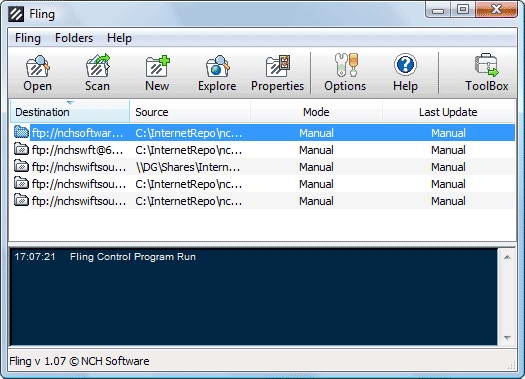Viewport: 525px width, 379px height.
Task: Open the Folders menu
Action: click(74, 38)
